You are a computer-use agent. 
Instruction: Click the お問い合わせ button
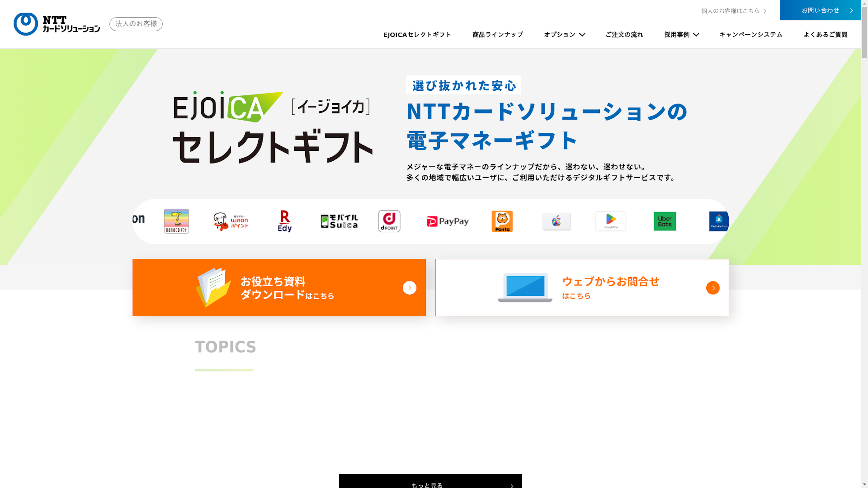click(820, 10)
